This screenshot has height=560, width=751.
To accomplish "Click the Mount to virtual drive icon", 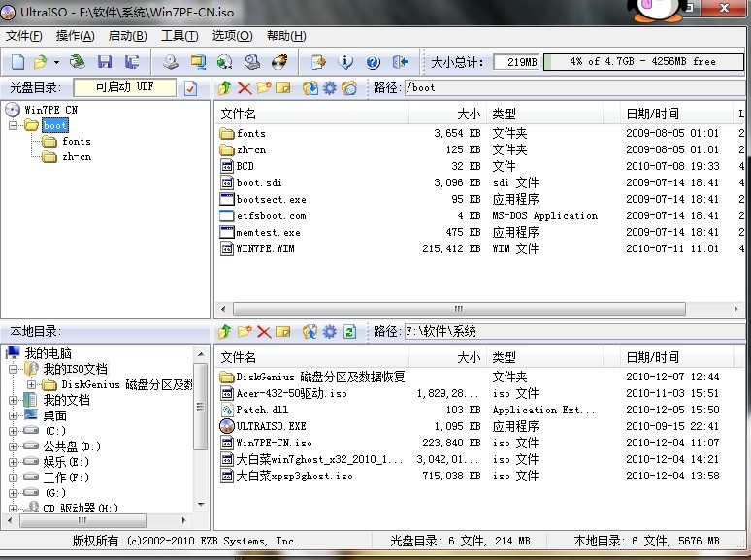I will (252, 62).
